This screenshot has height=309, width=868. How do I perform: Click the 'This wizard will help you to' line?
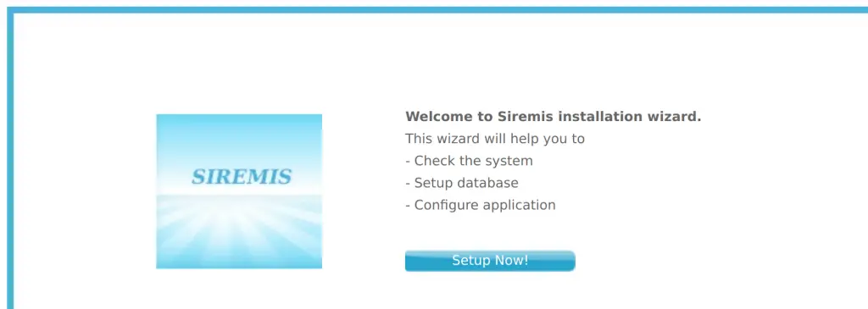coord(495,139)
